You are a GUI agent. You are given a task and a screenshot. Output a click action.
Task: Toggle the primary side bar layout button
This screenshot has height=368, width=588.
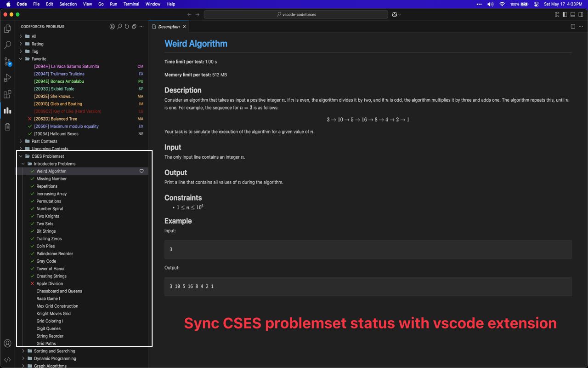(565, 15)
